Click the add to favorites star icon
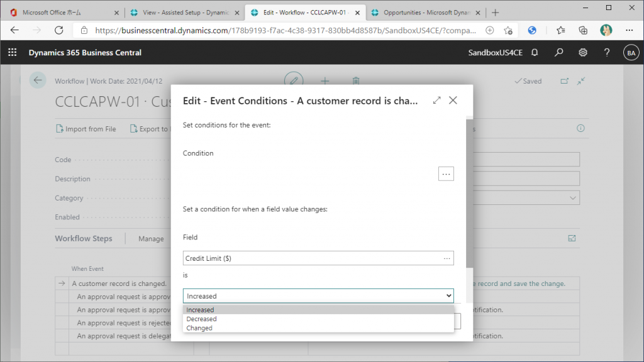Viewport: 644px width, 362px height. pyautogui.click(x=508, y=30)
